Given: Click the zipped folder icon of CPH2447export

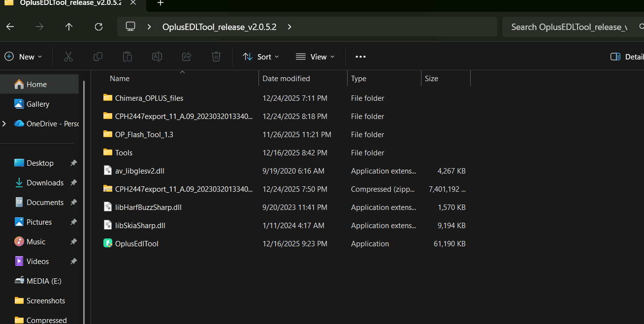Looking at the screenshot, I should tap(108, 188).
